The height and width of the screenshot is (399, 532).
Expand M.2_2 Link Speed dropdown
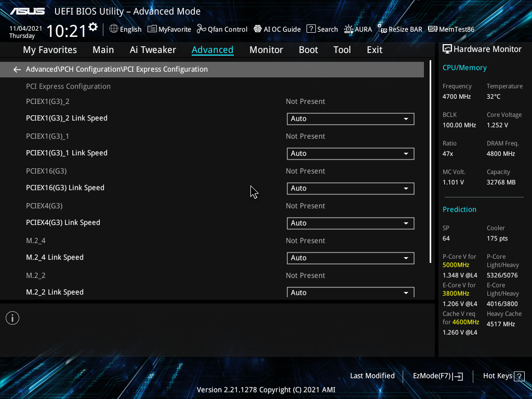click(351, 292)
